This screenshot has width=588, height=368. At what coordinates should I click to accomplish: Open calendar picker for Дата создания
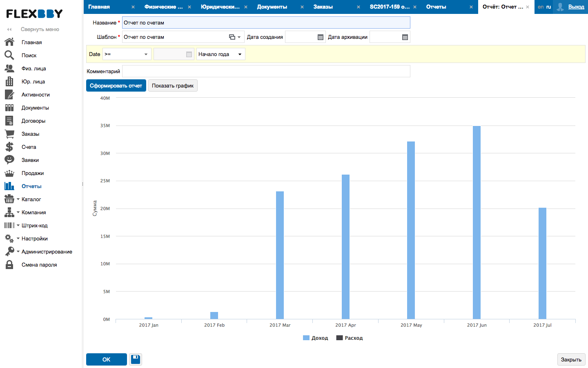[321, 37]
